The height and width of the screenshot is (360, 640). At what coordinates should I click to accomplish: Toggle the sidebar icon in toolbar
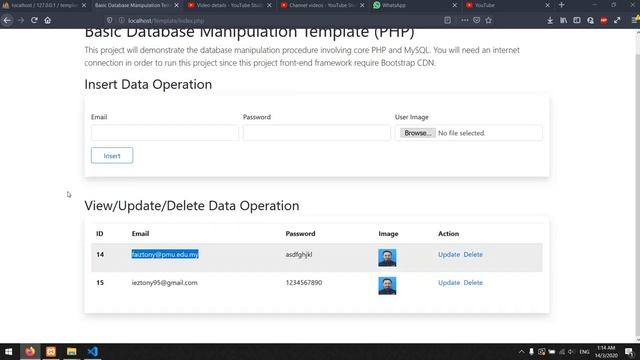577,20
